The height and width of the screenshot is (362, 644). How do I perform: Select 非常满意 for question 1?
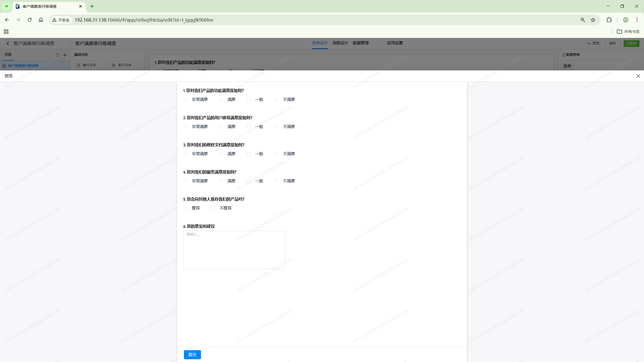185,99
